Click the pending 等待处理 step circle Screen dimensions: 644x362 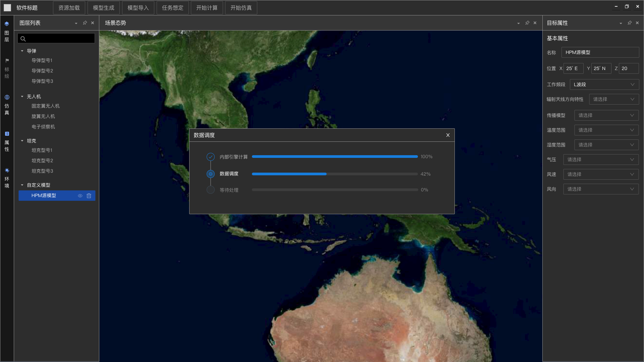click(x=211, y=190)
